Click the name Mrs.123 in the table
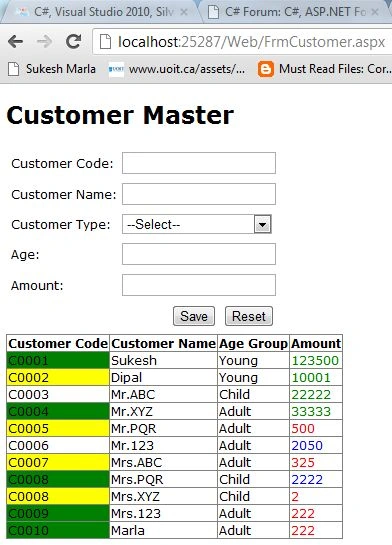The image size is (392, 545). 136,514
